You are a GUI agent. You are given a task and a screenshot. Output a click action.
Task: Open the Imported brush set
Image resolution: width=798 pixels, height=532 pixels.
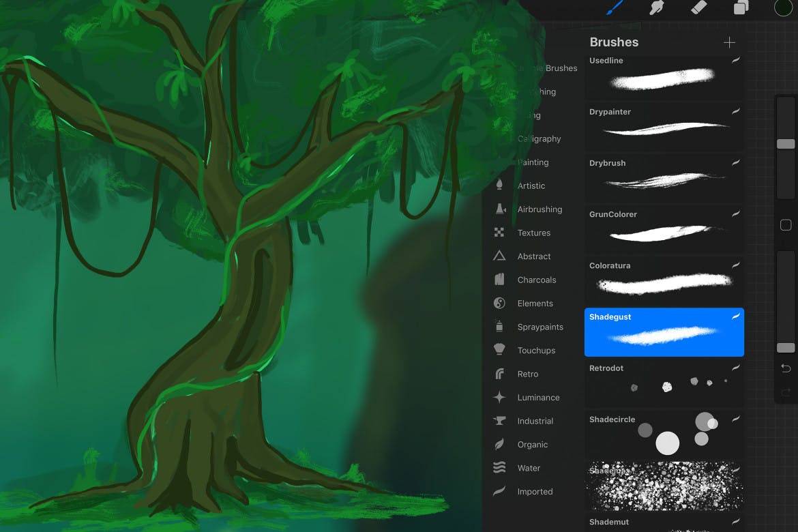tap(535, 492)
